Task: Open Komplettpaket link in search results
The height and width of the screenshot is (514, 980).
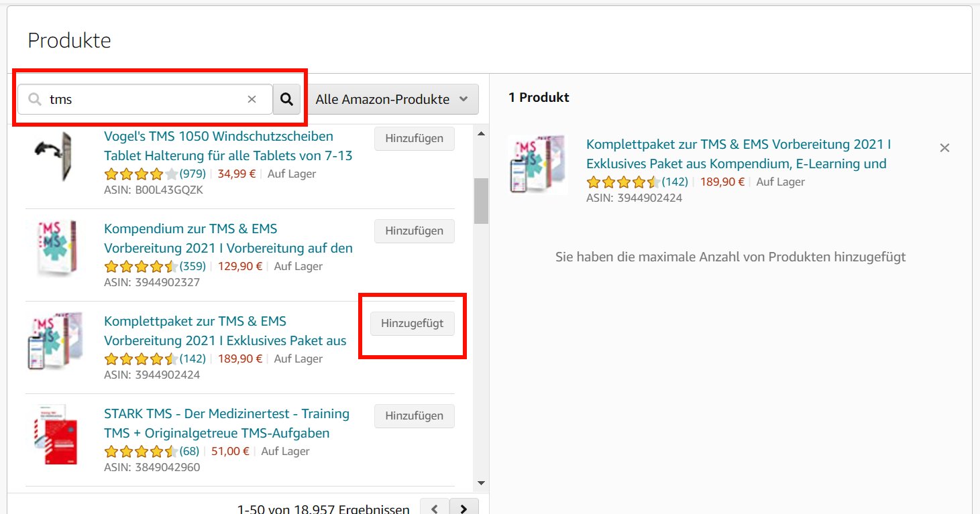Action: [x=225, y=331]
